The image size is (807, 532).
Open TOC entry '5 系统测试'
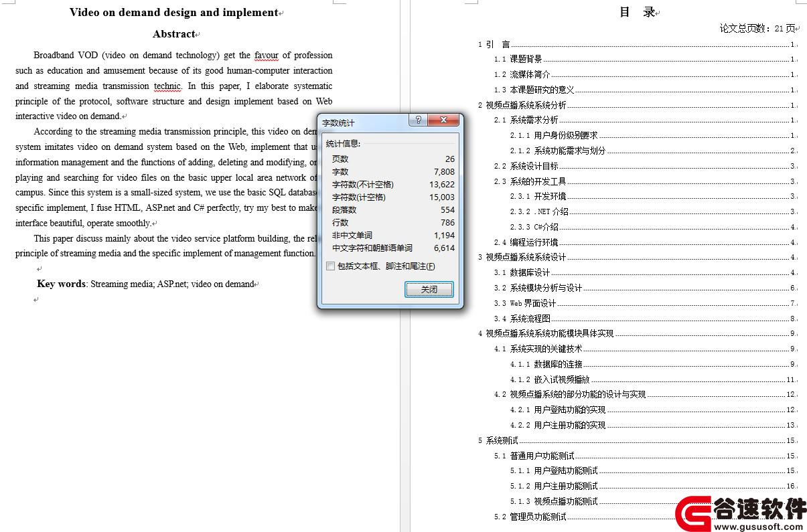(637, 441)
